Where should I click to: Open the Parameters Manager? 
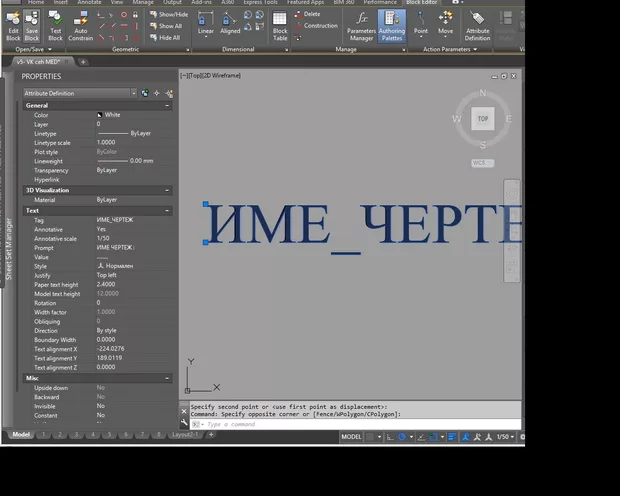pos(361,24)
